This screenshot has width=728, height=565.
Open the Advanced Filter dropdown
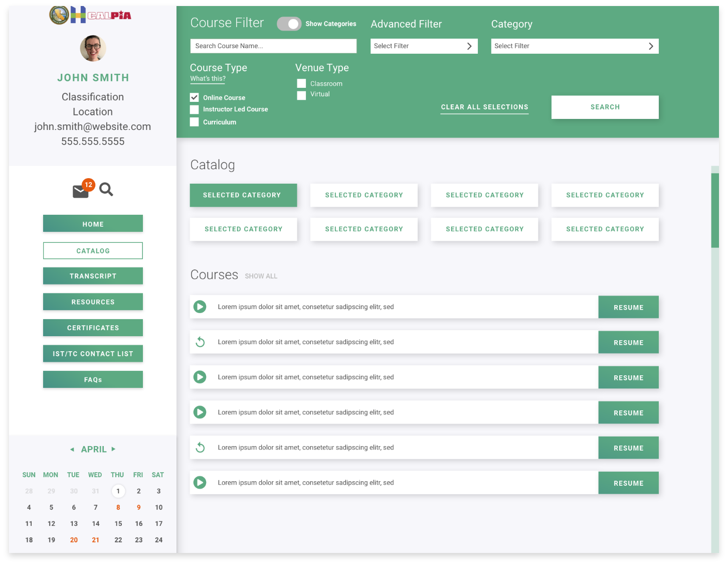click(x=424, y=46)
